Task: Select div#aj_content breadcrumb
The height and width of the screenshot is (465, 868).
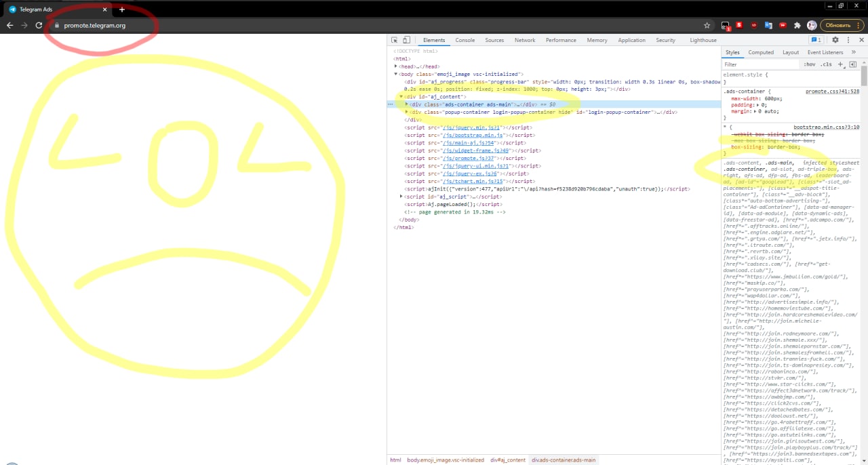Action: pyautogui.click(x=508, y=460)
